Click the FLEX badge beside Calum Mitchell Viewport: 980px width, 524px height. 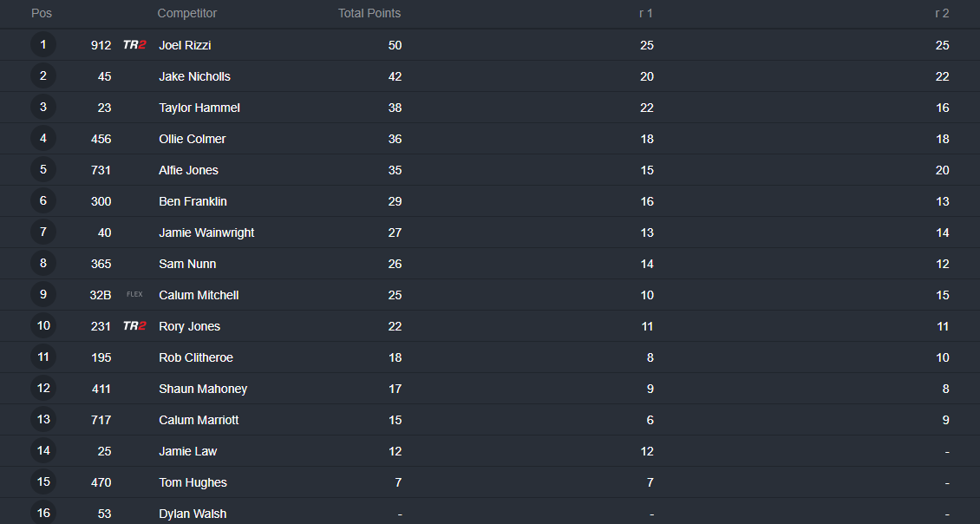click(x=134, y=294)
